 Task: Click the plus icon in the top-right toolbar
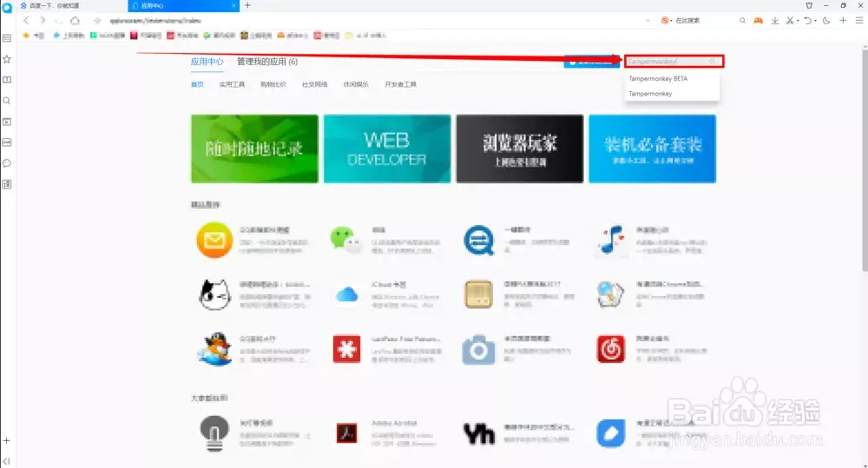tap(843, 21)
